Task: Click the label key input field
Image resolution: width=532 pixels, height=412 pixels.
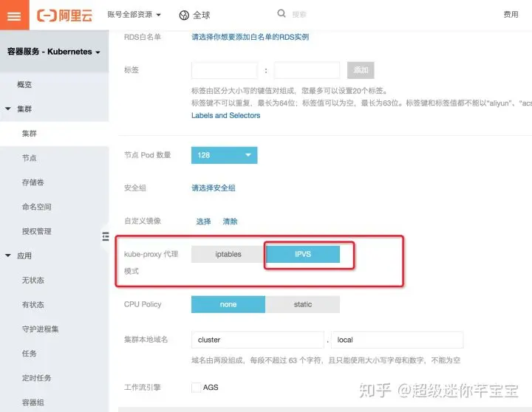Action: [x=225, y=70]
